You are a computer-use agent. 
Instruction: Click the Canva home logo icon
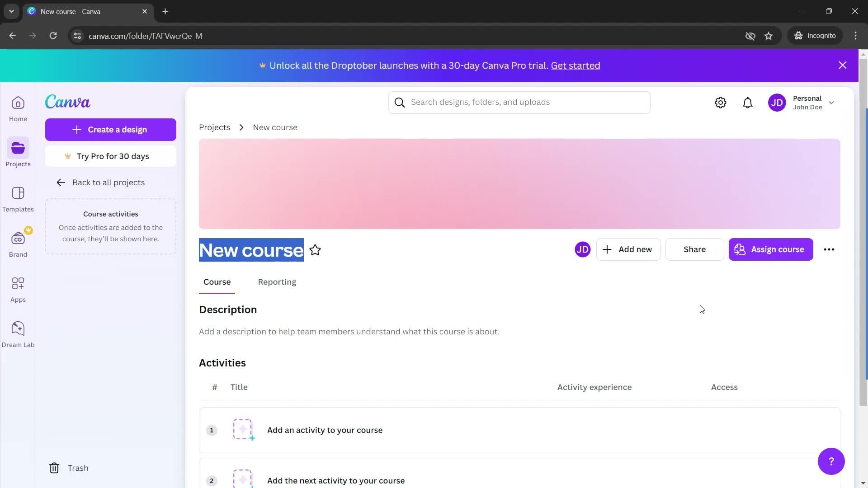[67, 102]
